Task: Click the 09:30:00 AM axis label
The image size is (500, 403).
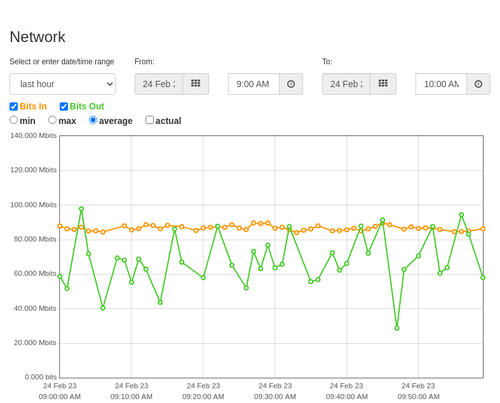Action: point(275,397)
